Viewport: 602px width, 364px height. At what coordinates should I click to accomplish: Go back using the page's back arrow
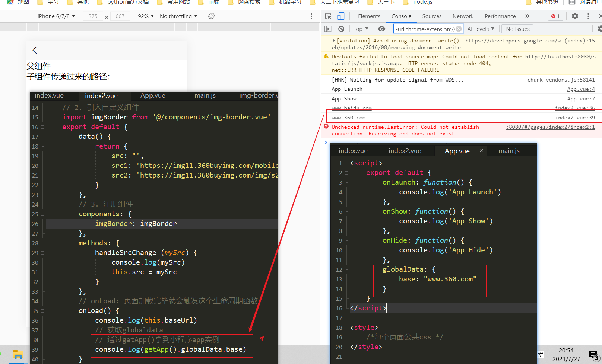pos(35,50)
